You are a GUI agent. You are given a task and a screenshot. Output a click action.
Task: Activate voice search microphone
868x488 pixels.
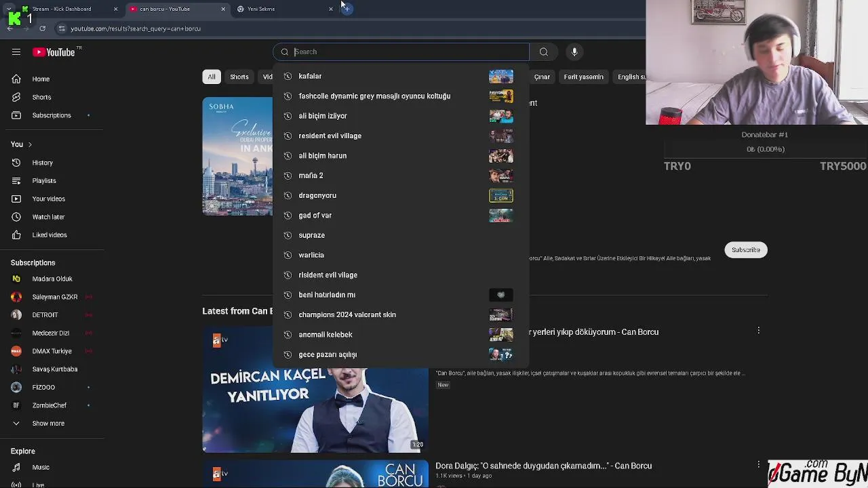(x=574, y=52)
